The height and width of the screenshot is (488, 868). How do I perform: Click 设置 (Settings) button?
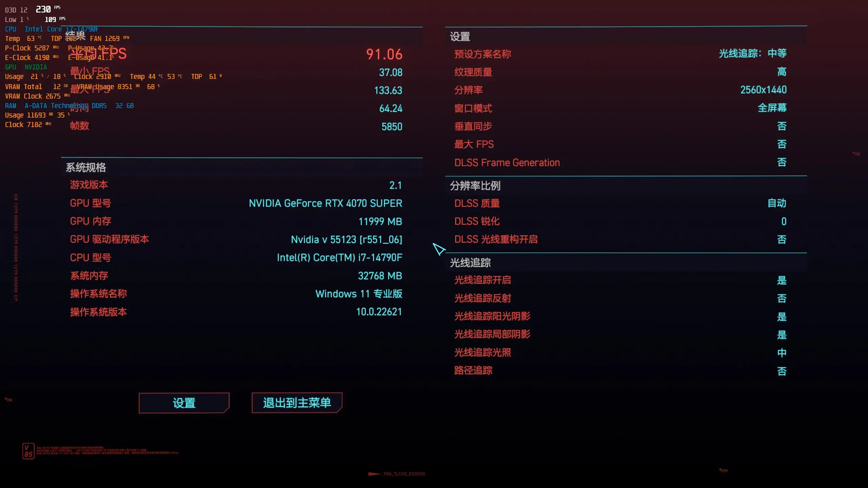[184, 403]
